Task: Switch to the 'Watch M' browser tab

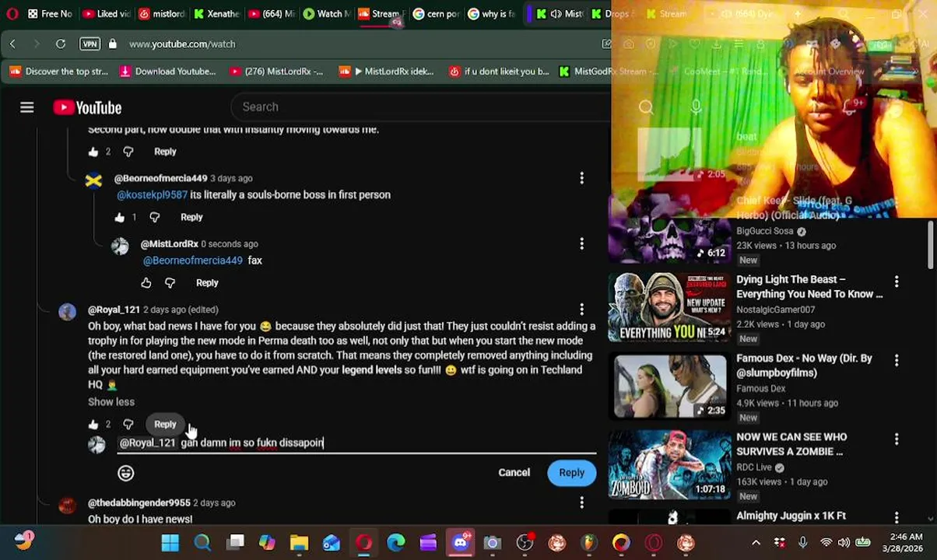Action: click(328, 14)
